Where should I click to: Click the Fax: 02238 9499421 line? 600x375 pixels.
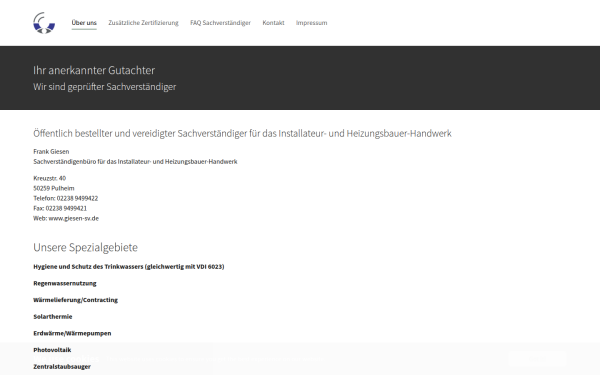tap(60, 208)
